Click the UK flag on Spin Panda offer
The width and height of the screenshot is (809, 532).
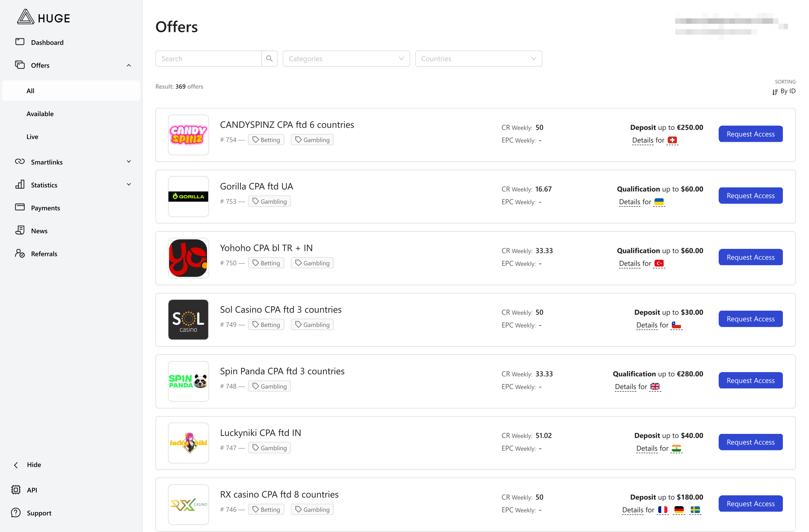655,387
